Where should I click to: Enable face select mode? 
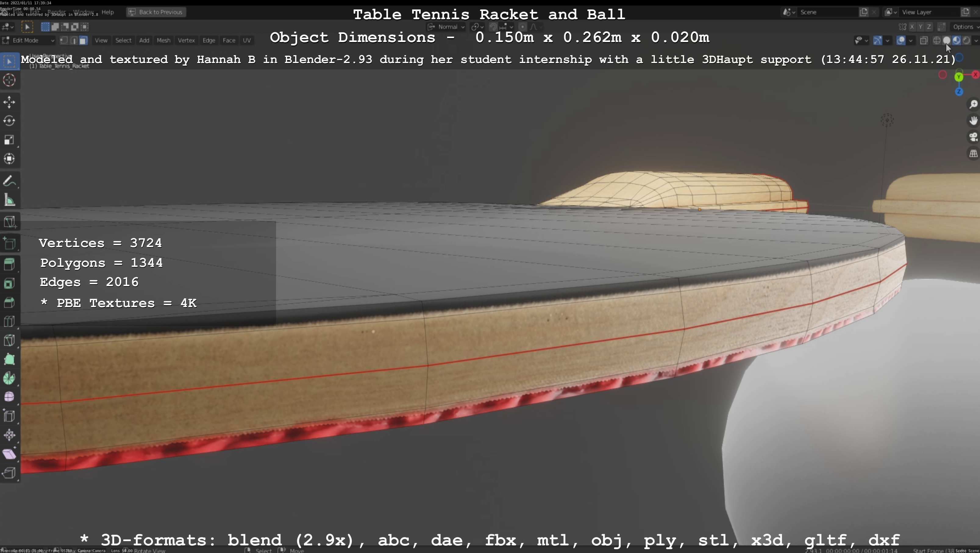pyautogui.click(x=83, y=40)
